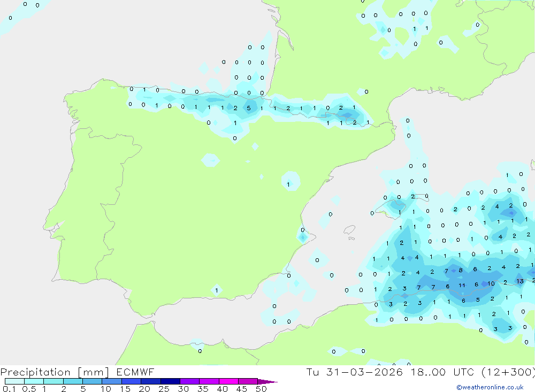535x392 pixels.
Task: Click the legend label '50'
Action: (x=261, y=389)
